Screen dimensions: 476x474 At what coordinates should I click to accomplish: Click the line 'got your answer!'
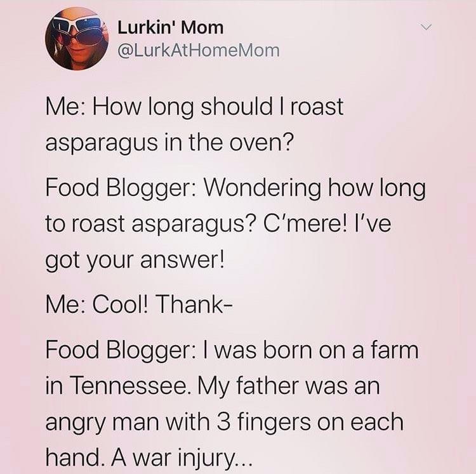(x=135, y=260)
